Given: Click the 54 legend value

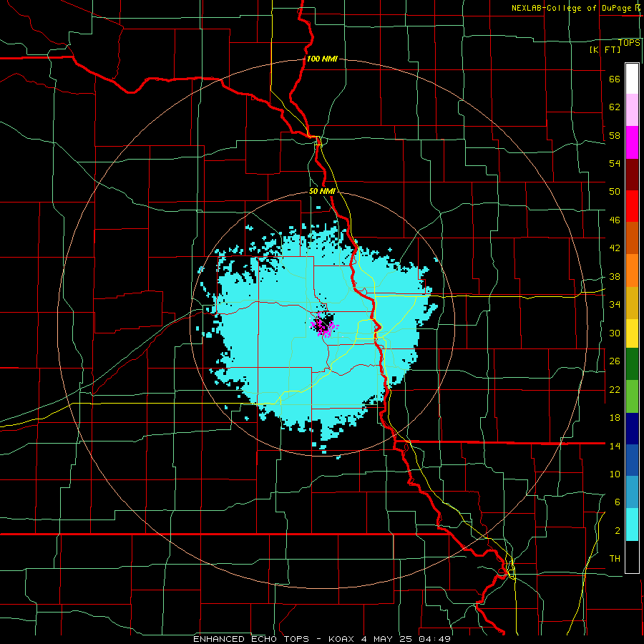Looking at the screenshot, I should pos(615,163).
